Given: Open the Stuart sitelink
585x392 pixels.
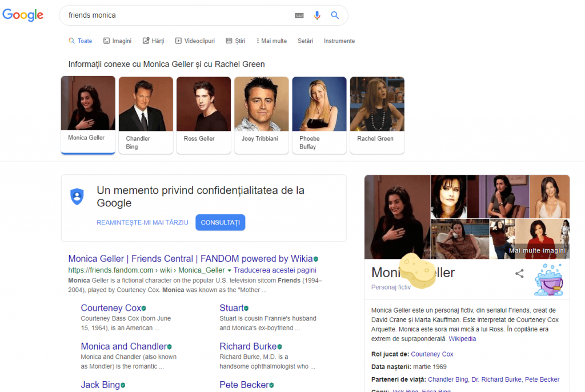Looking at the screenshot, I should [232, 308].
